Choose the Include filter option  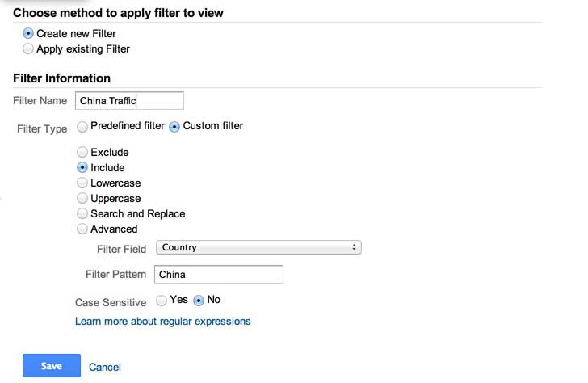[82, 167]
